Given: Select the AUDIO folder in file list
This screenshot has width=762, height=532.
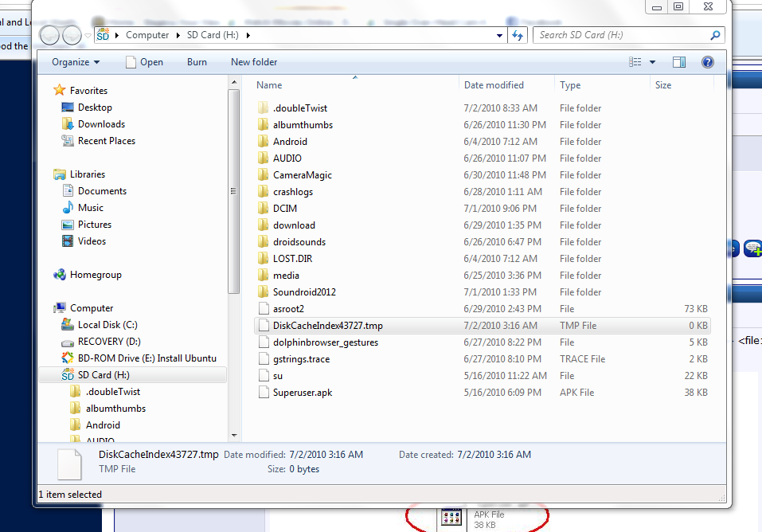Looking at the screenshot, I should (287, 158).
